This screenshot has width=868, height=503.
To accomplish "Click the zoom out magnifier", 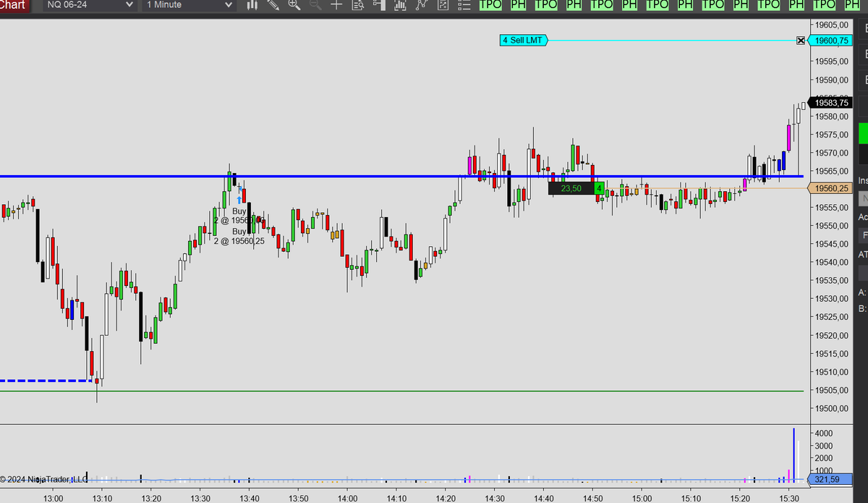I will click(315, 5).
